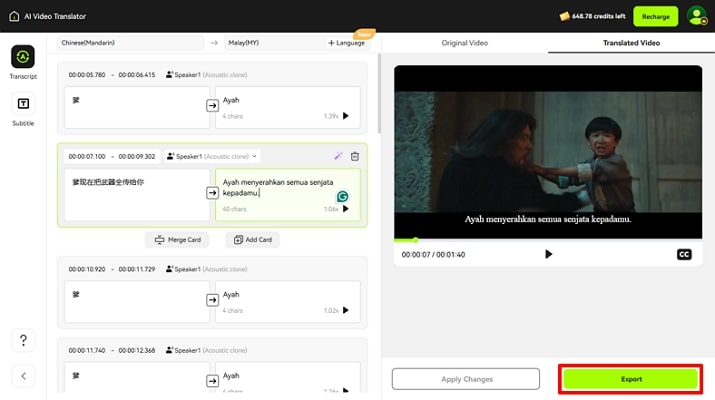The width and height of the screenshot is (715, 400).
Task: Click the AI Video Translator title
Action: [x=55, y=16]
